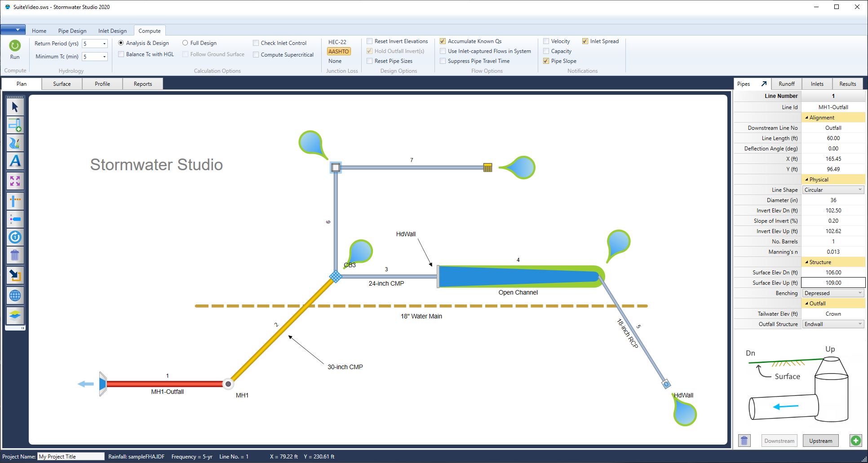Click the Upstream button
Viewport: 868px width, 463px height.
click(820, 441)
